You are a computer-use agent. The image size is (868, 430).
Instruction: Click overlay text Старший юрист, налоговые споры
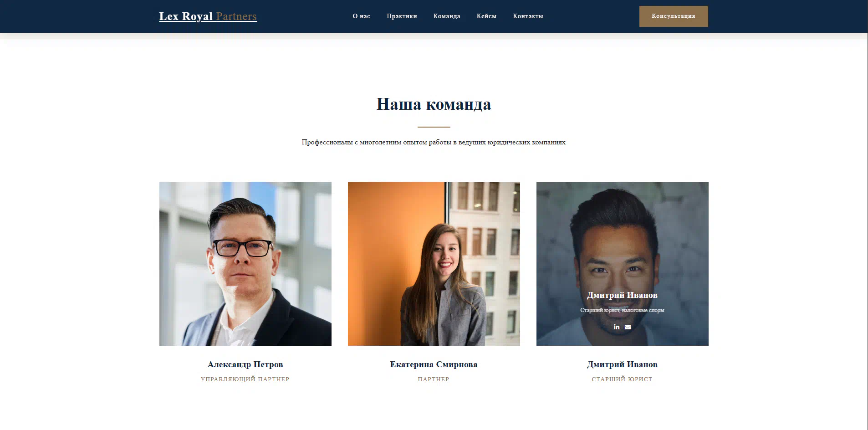(622, 310)
